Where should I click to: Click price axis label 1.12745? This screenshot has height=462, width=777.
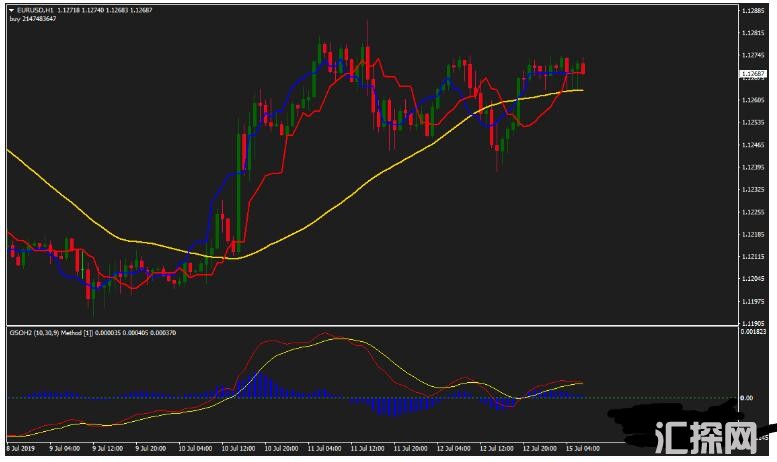tap(753, 55)
